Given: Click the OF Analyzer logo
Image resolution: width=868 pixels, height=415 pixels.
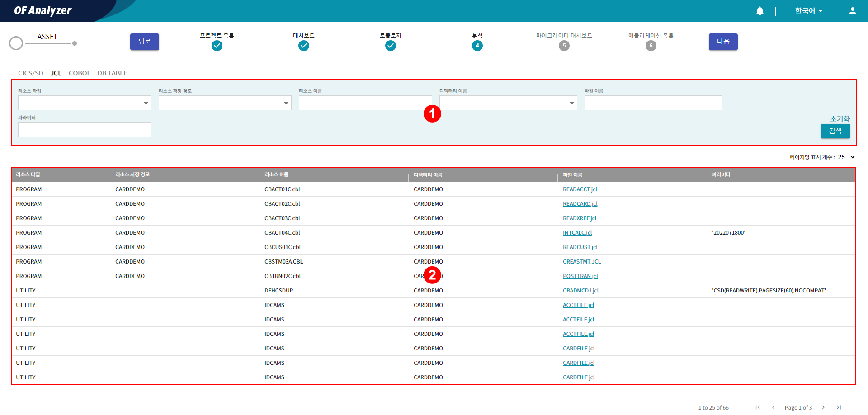Looking at the screenshot, I should click(x=43, y=11).
